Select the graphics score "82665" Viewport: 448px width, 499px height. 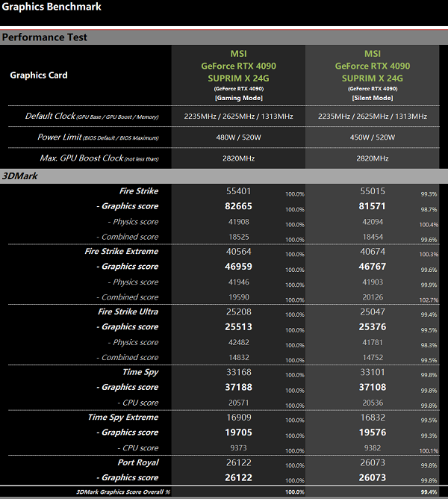coord(238,206)
